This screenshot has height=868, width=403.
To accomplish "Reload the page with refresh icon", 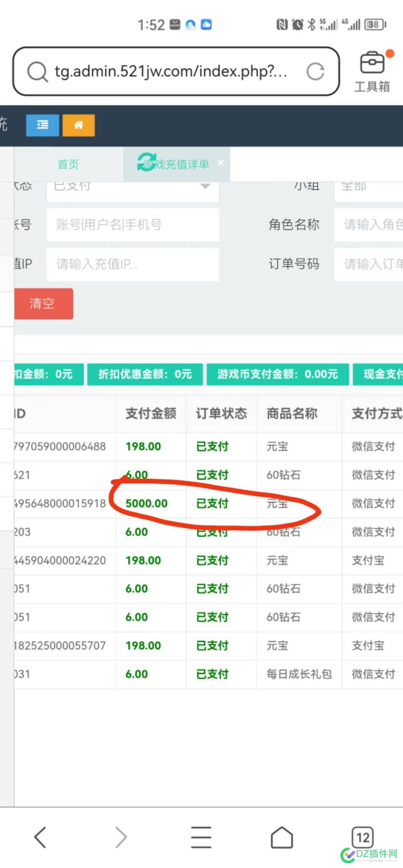I will [x=315, y=71].
